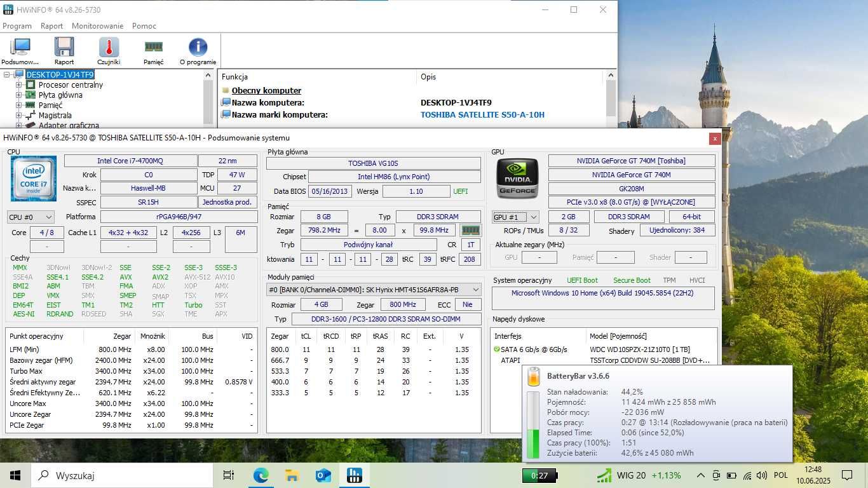This screenshot has width=868, height=488.
Task: Click the computer icon next to Nazwa komputera
Action: (x=226, y=102)
